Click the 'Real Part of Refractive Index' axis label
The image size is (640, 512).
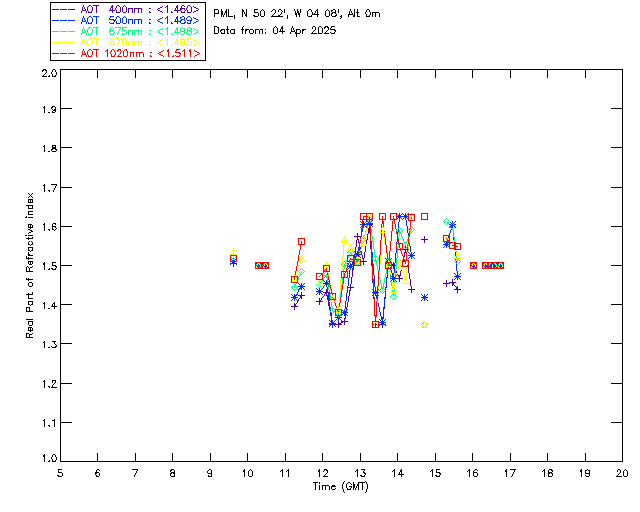point(29,265)
